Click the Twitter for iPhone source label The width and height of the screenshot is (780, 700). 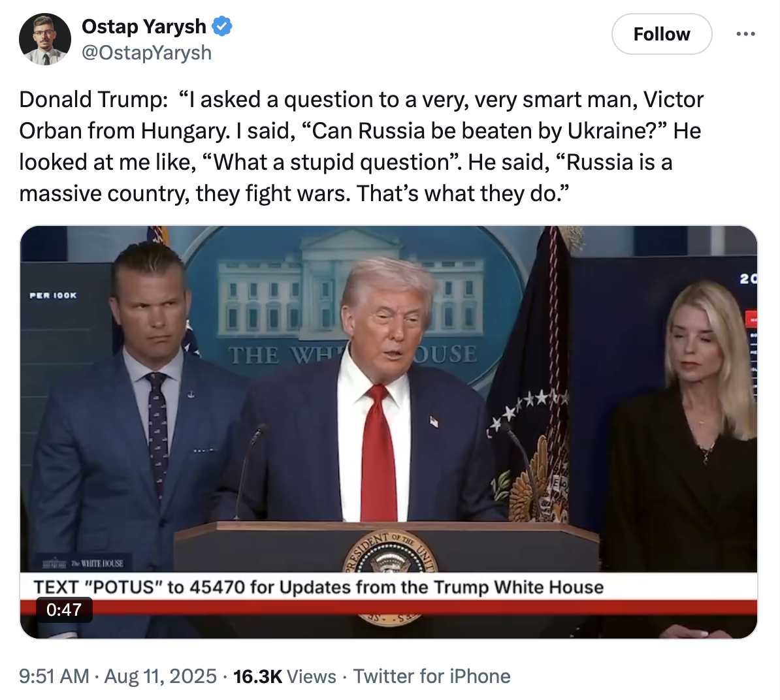click(432, 676)
